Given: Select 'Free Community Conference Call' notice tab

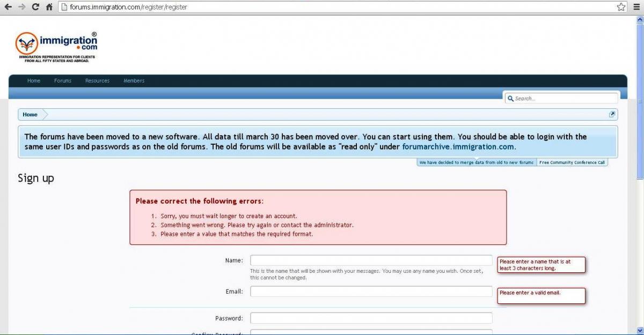Looking at the screenshot, I should click(572, 162).
